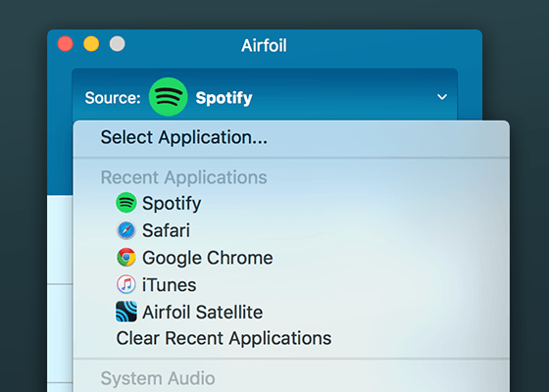The image size is (549, 392).
Task: Click the Spotify icon in Recent Applications
Action: 126,203
